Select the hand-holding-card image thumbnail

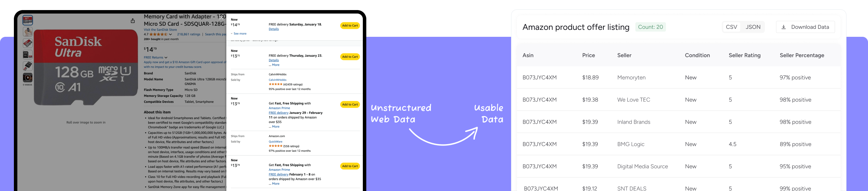point(28,32)
